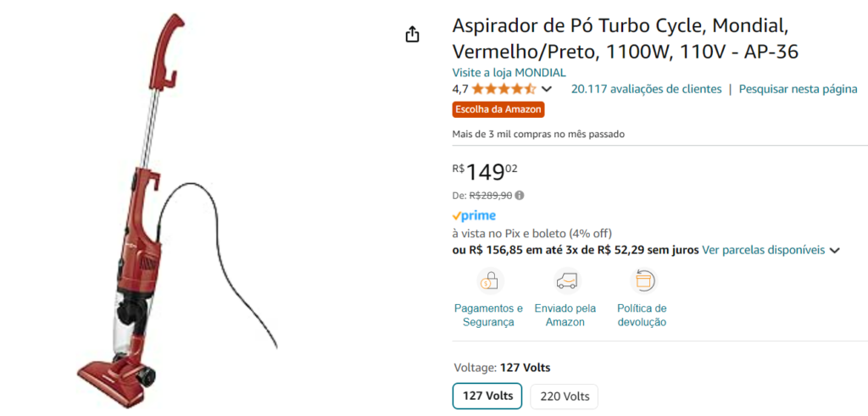
Task: Visit the MONDIAL store link
Action: (x=509, y=73)
